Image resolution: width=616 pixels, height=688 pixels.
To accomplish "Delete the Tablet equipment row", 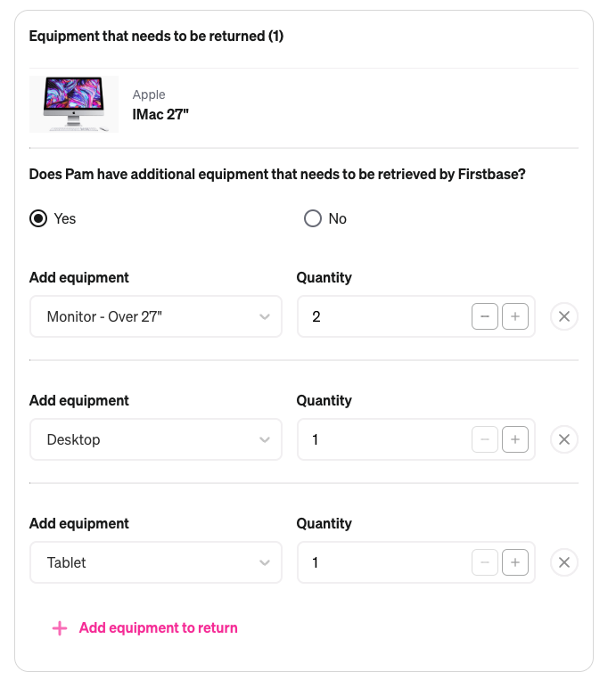I will pos(564,562).
